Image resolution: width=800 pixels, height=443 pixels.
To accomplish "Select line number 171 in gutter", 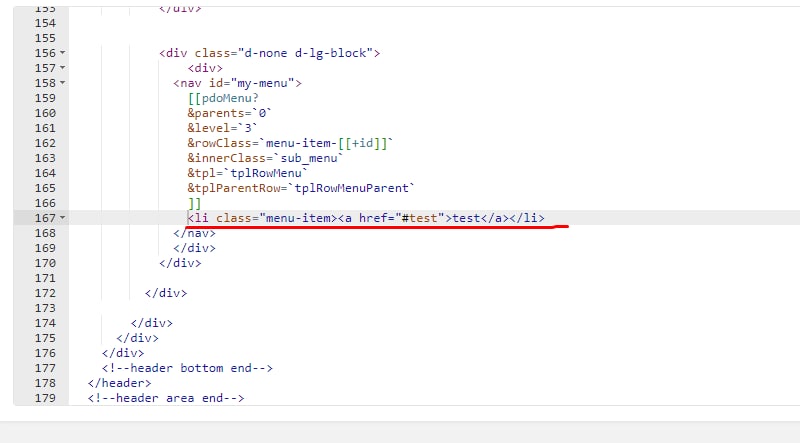I will click(x=45, y=278).
